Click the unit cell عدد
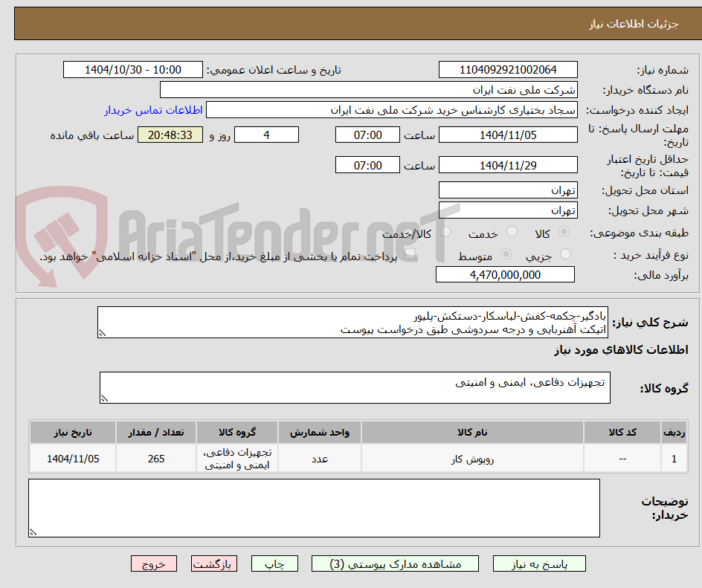Screen dimensions: 702x588 [x=320, y=459]
